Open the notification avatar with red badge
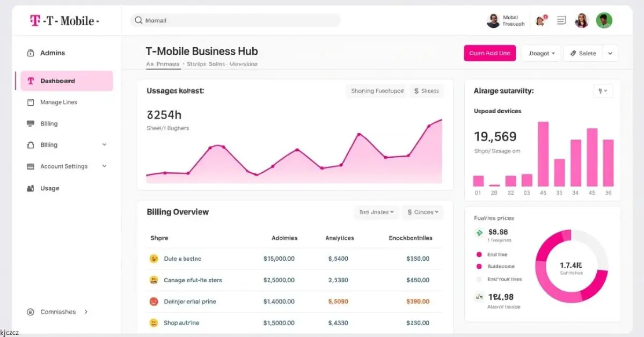644x337 pixels. 540,21
